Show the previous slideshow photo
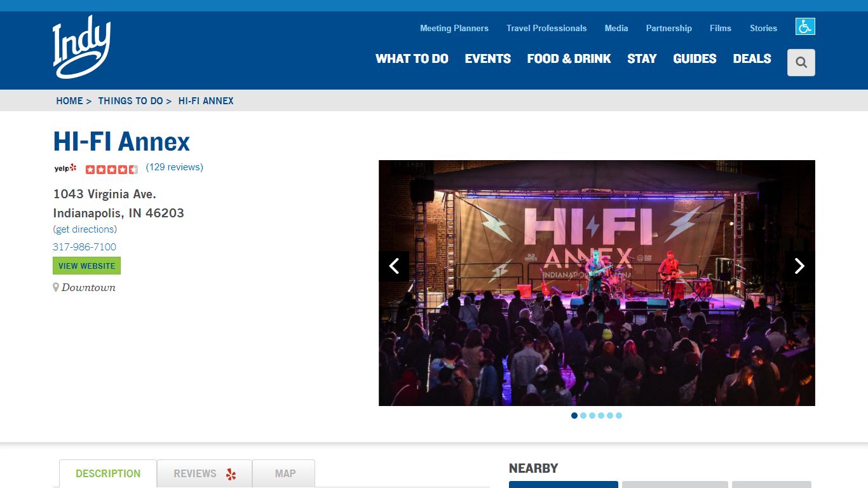868x488 pixels. point(394,266)
